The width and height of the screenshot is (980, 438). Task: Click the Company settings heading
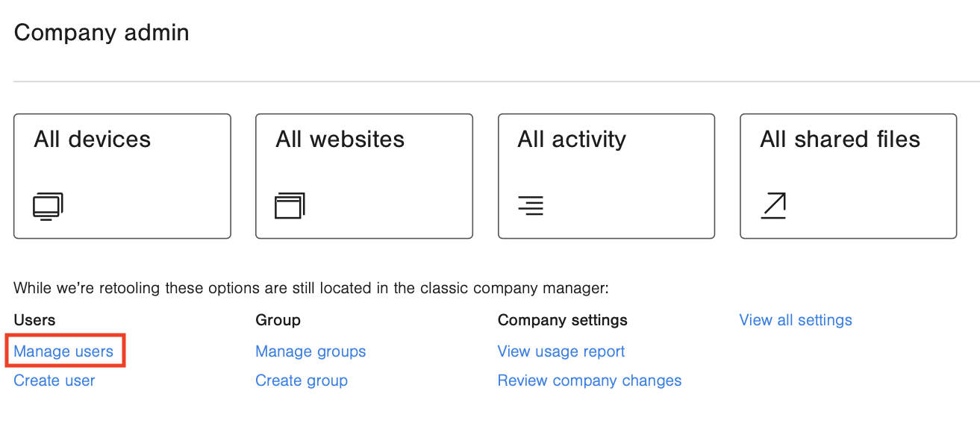(561, 319)
